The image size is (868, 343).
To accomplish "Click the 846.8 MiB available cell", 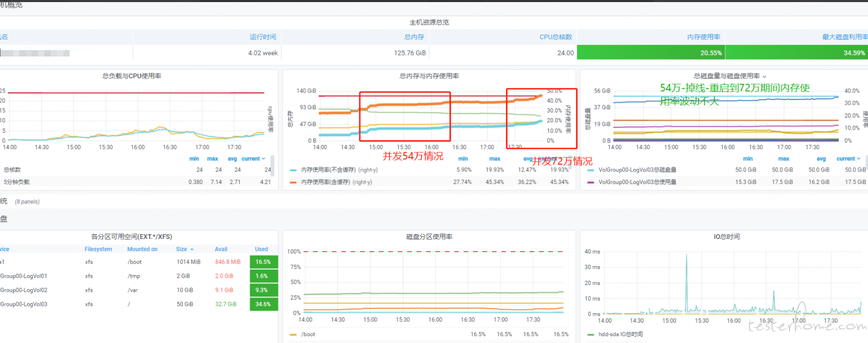I will [x=228, y=262].
